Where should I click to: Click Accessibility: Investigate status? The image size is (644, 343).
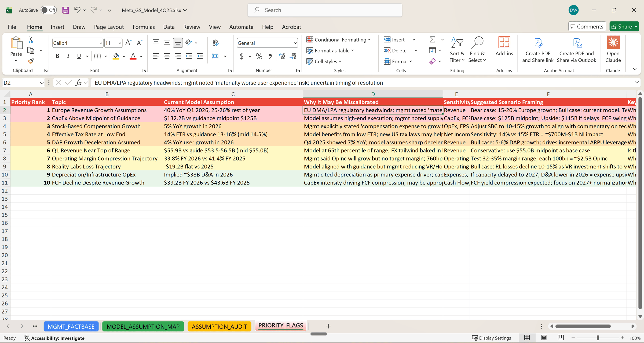point(54,338)
